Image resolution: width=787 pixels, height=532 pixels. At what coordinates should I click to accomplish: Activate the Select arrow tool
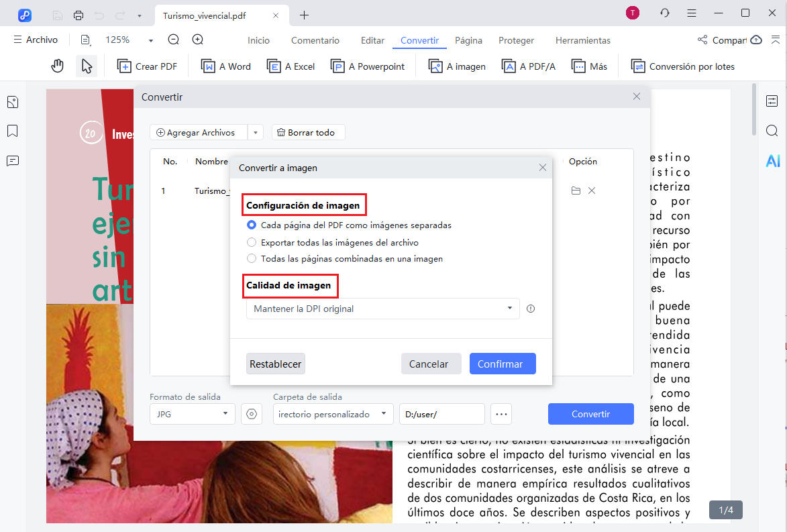point(87,66)
